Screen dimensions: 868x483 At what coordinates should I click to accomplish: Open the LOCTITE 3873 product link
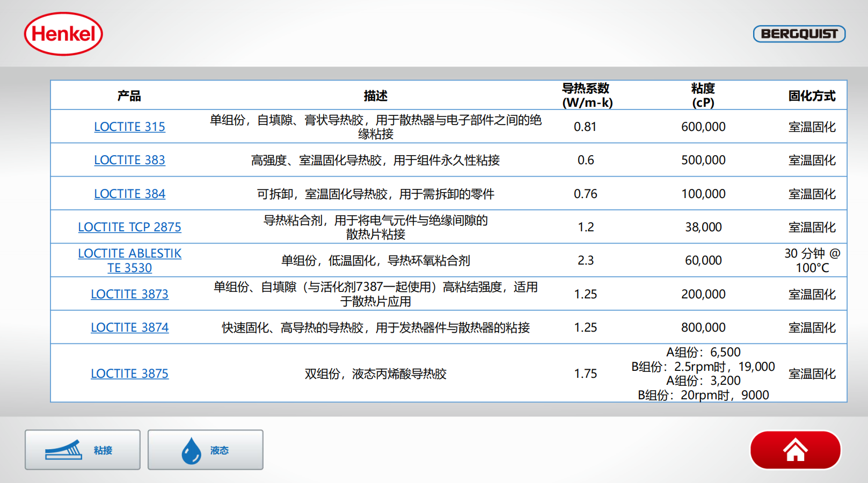(129, 294)
